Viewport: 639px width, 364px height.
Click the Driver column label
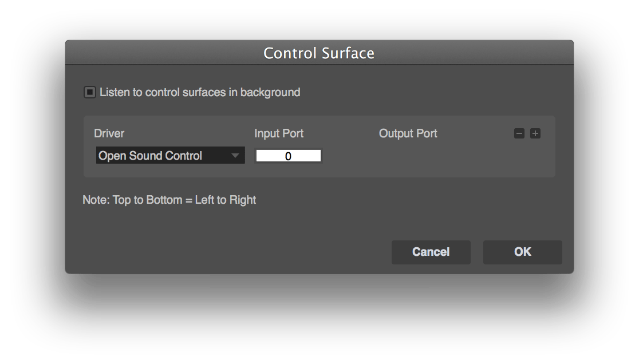109,133
